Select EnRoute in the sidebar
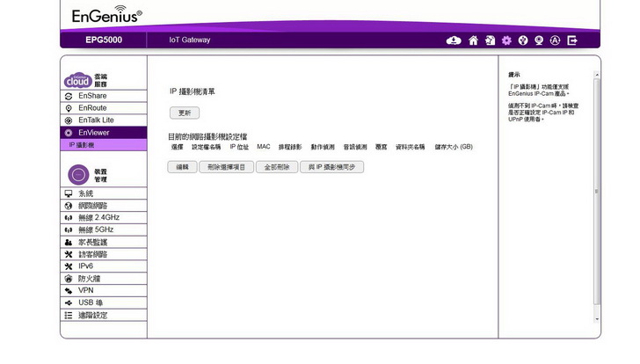The image size is (640, 364). pos(92,107)
